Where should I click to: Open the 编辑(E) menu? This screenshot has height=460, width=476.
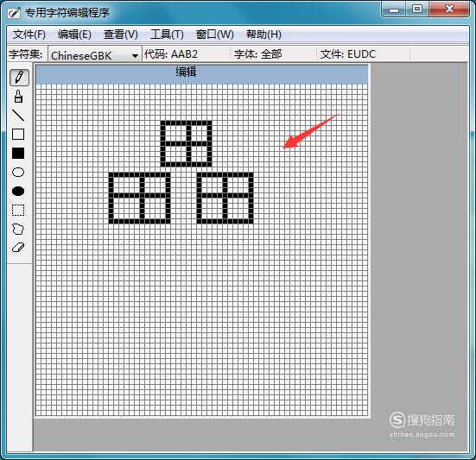[x=74, y=35]
